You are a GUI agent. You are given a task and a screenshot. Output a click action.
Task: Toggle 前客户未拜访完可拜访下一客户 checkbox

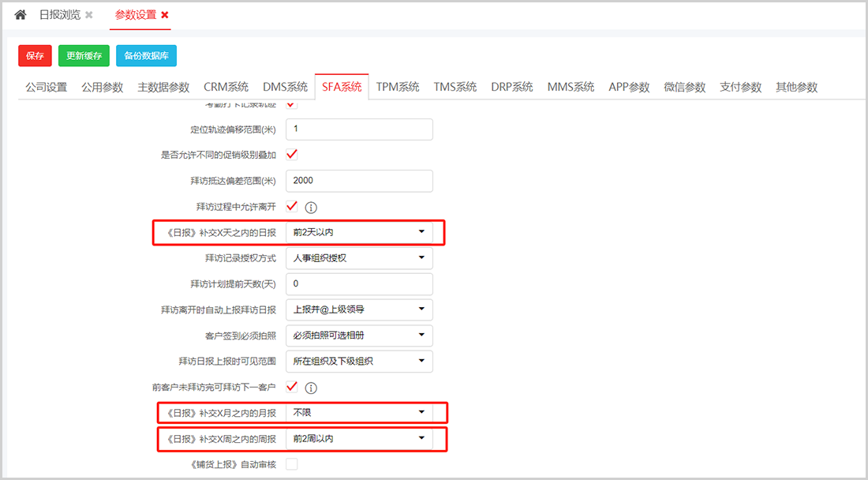[x=292, y=387]
